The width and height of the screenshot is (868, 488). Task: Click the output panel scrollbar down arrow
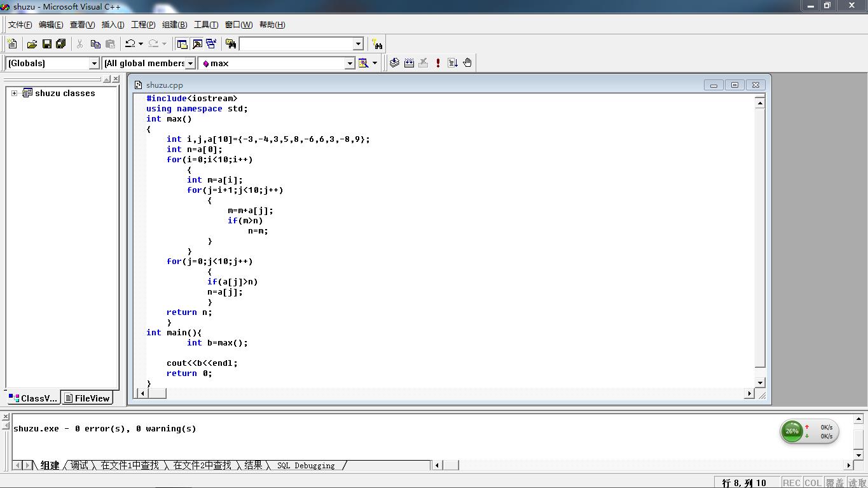click(858, 455)
